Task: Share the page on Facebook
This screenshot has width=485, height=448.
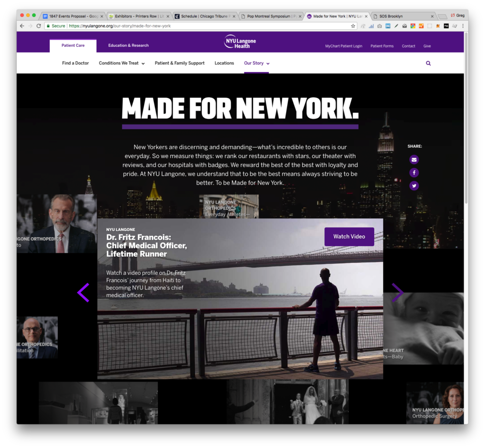Action: 414,172
